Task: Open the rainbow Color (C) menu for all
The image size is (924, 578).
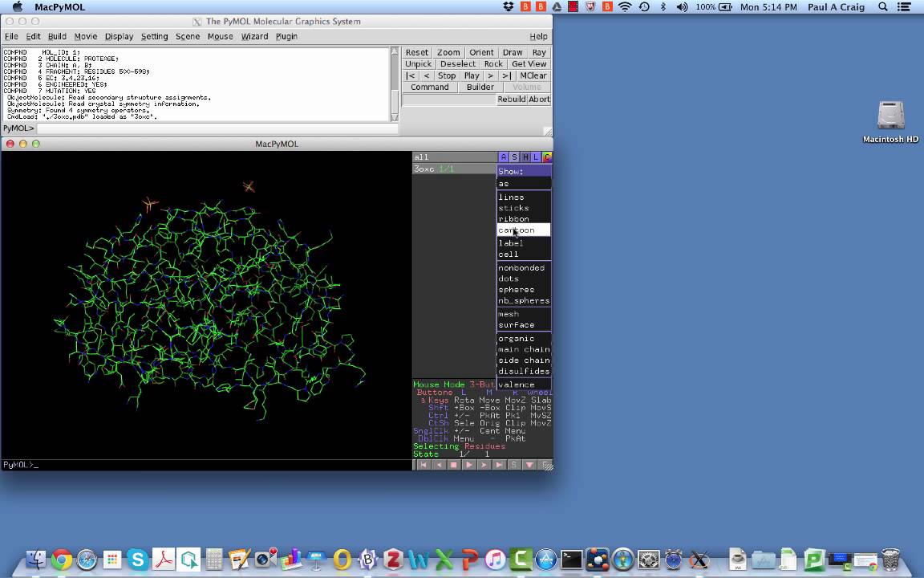Action: coord(547,157)
